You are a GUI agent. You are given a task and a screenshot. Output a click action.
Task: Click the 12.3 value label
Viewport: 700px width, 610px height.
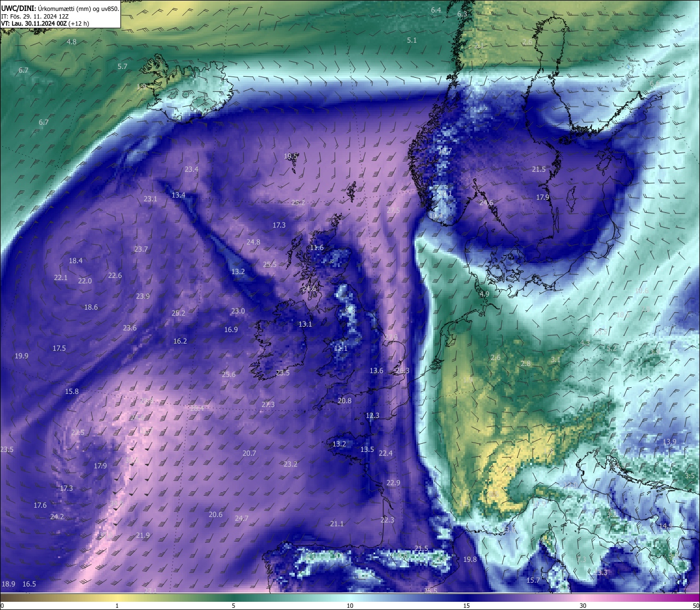tap(372, 416)
